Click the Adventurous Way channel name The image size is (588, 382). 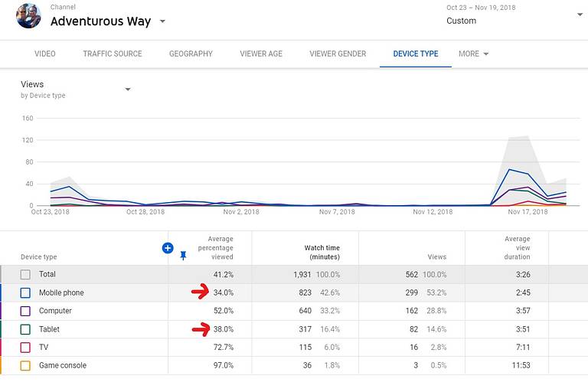(100, 21)
